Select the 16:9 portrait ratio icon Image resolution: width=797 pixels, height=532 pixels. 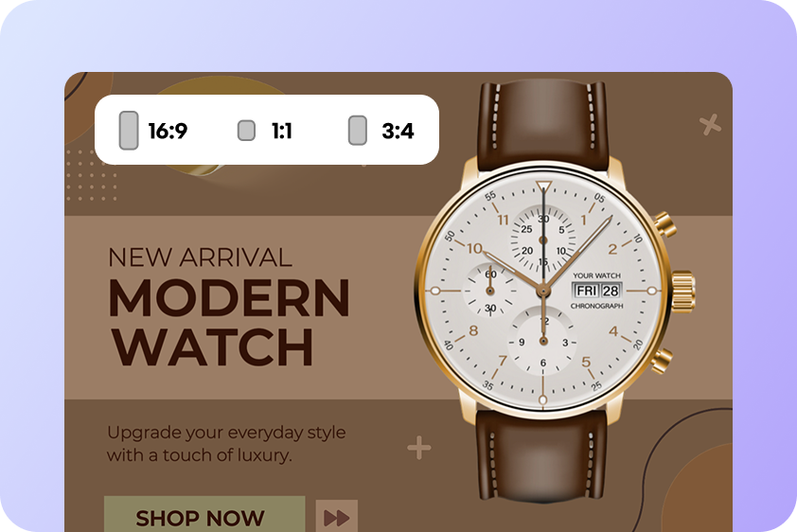tap(129, 130)
